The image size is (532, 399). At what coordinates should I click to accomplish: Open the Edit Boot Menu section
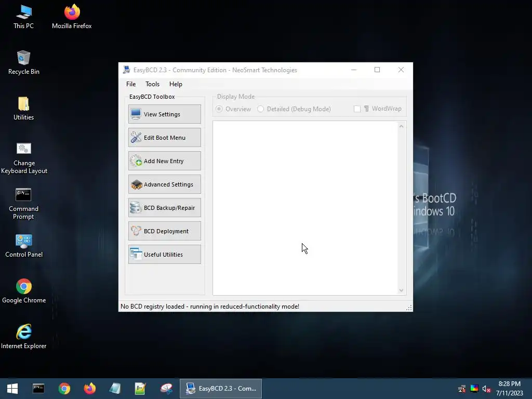click(x=165, y=137)
